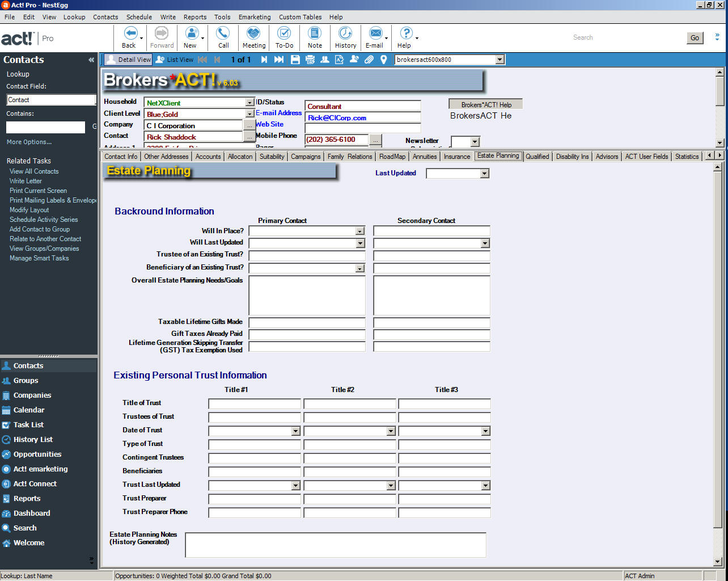Expand the Client Level dropdown
This screenshot has width=728, height=581.
point(249,114)
